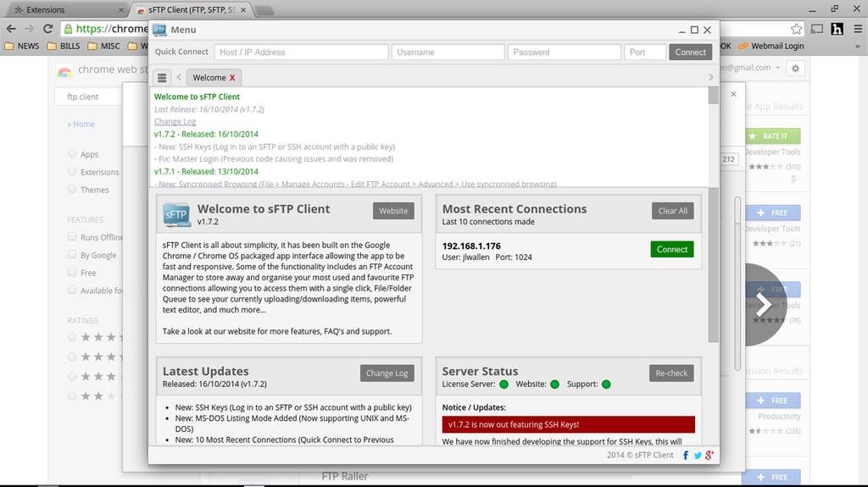Click the License Server green status dot
The height and width of the screenshot is (487, 868).
pyautogui.click(x=504, y=384)
